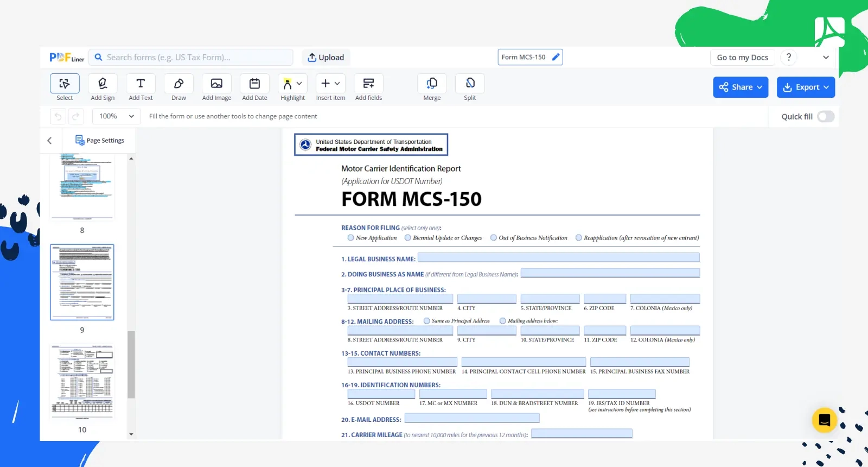The image size is (868, 467).
Task: Expand the account menu chevron
Action: (826, 57)
